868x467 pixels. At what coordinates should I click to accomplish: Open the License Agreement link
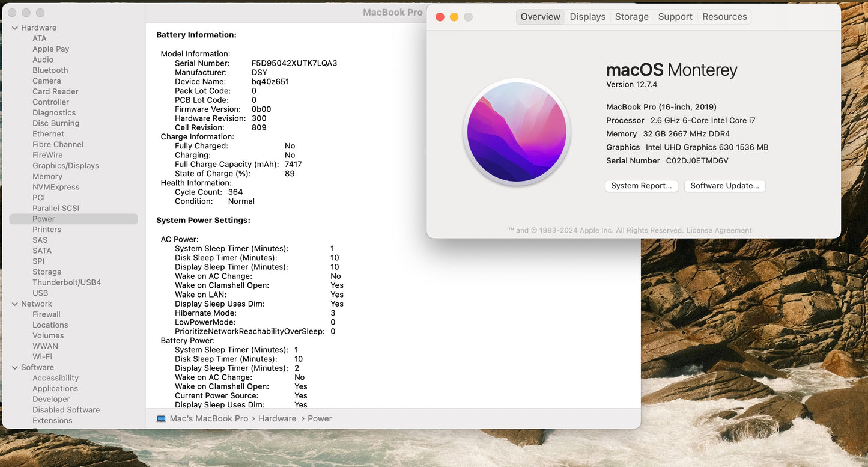click(718, 230)
